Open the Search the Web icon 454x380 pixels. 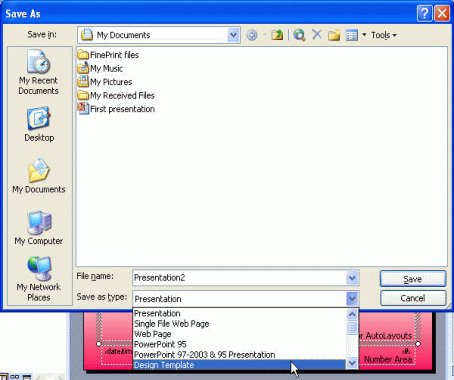(x=299, y=35)
